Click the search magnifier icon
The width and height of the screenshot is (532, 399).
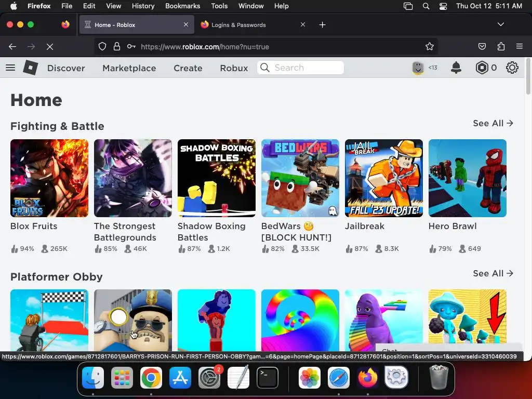point(264,68)
